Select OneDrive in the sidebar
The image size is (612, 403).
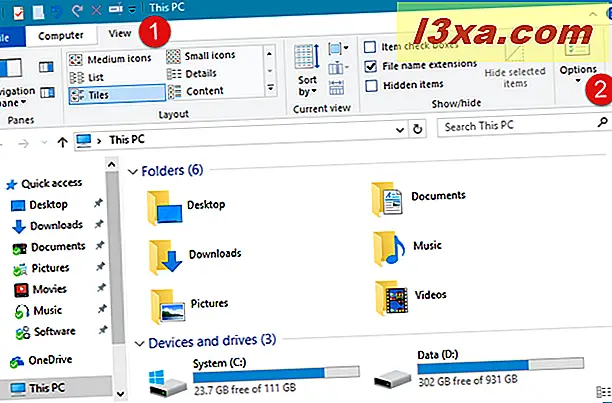point(41,361)
